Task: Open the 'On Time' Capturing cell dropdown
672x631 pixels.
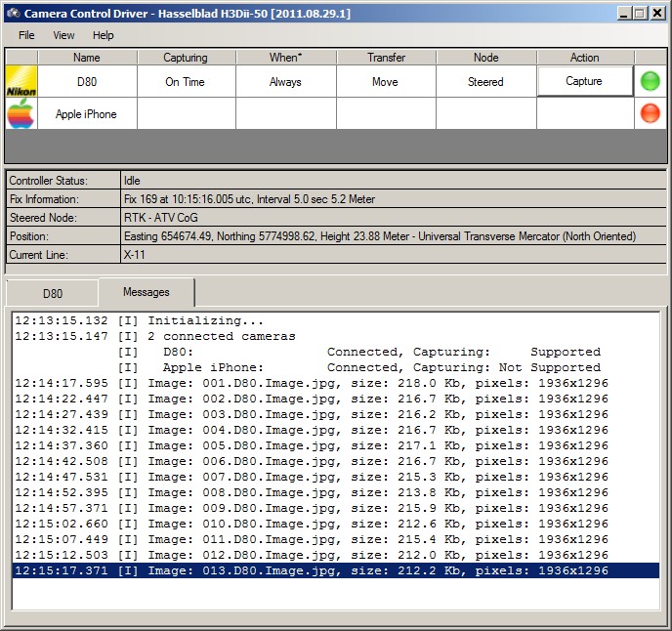Action: 185,82
